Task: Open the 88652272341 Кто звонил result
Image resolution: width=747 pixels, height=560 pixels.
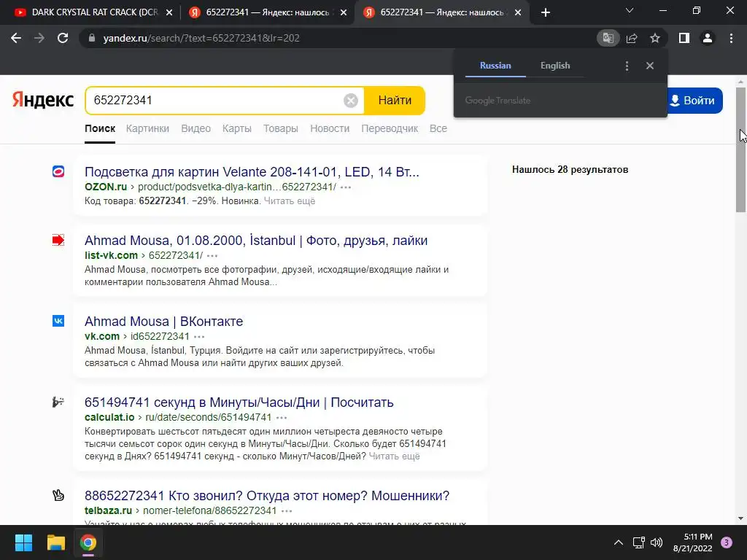Action: 267,496
